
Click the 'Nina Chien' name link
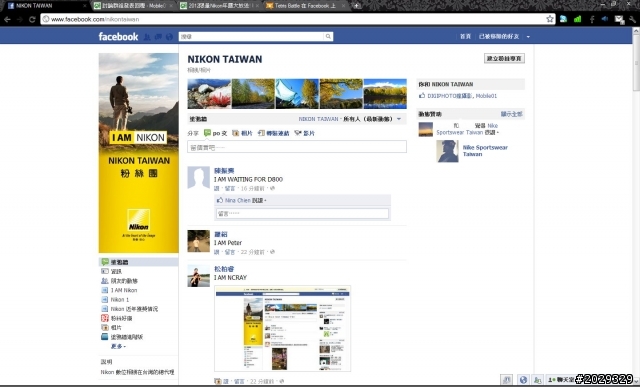click(x=238, y=200)
